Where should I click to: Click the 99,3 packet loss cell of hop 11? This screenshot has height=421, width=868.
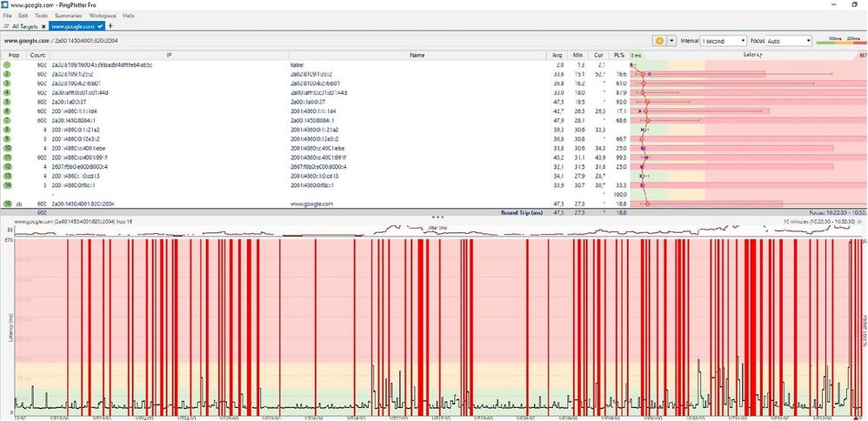point(621,157)
